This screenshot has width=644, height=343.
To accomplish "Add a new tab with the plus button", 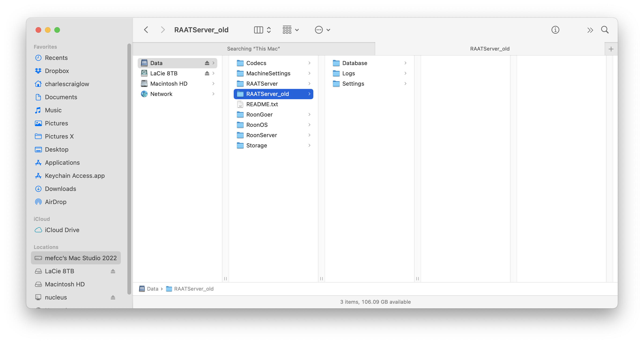I will point(611,49).
